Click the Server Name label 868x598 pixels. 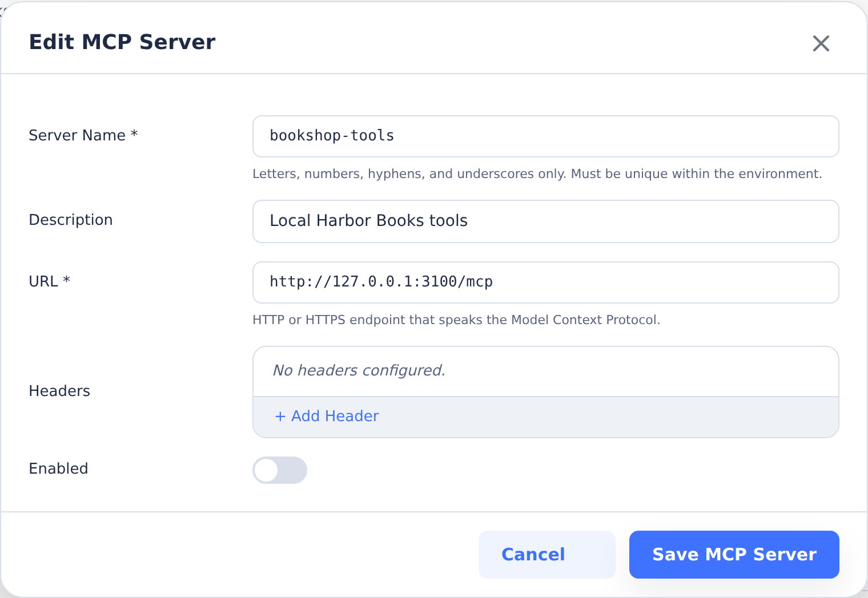pos(83,135)
